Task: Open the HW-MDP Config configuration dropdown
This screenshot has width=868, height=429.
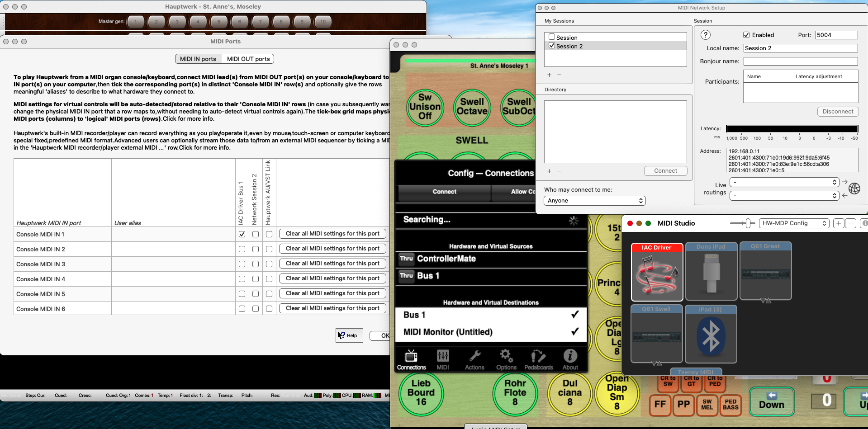Action: [794, 223]
